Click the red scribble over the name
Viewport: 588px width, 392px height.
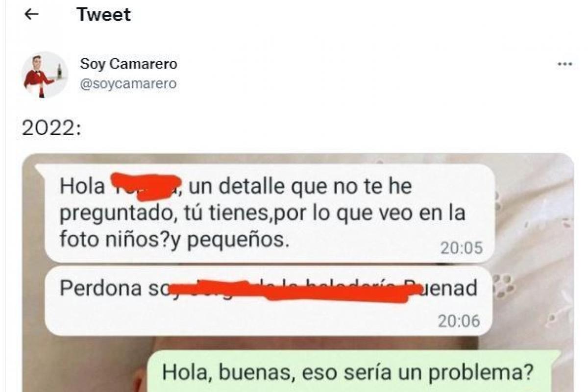[145, 187]
